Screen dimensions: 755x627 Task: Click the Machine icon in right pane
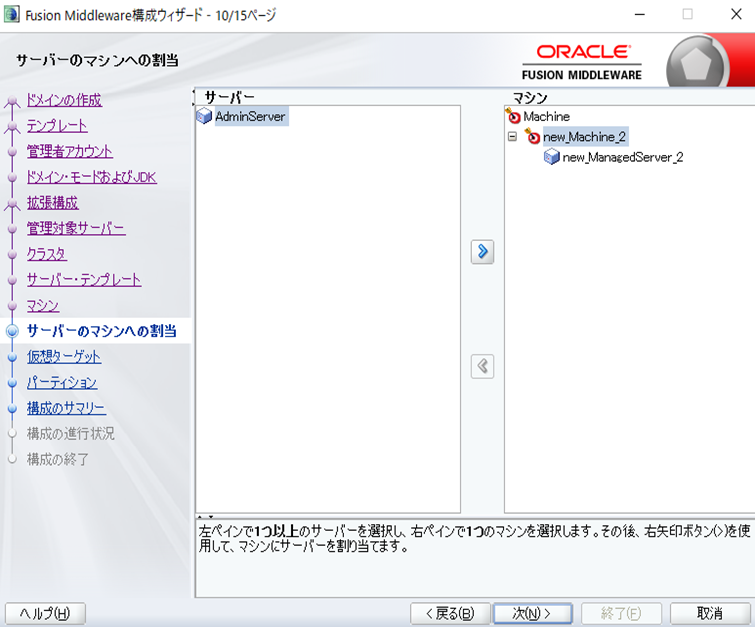click(514, 117)
